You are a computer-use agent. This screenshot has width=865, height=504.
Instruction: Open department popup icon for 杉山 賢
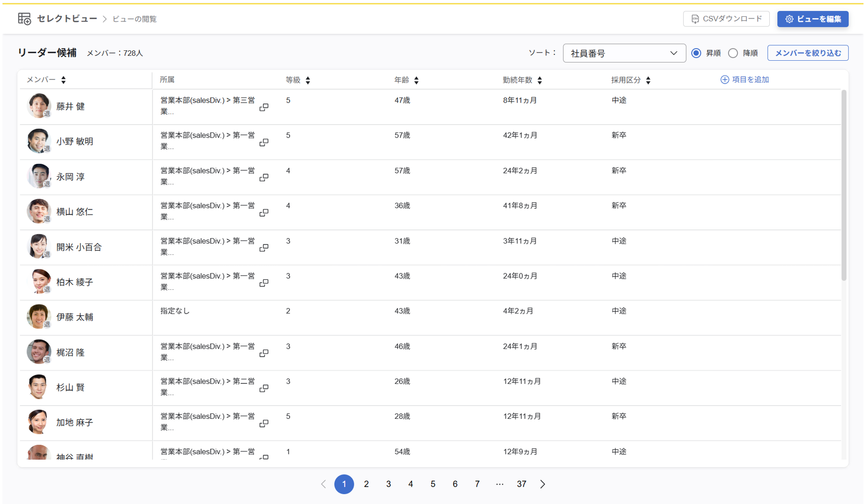pyautogui.click(x=264, y=388)
